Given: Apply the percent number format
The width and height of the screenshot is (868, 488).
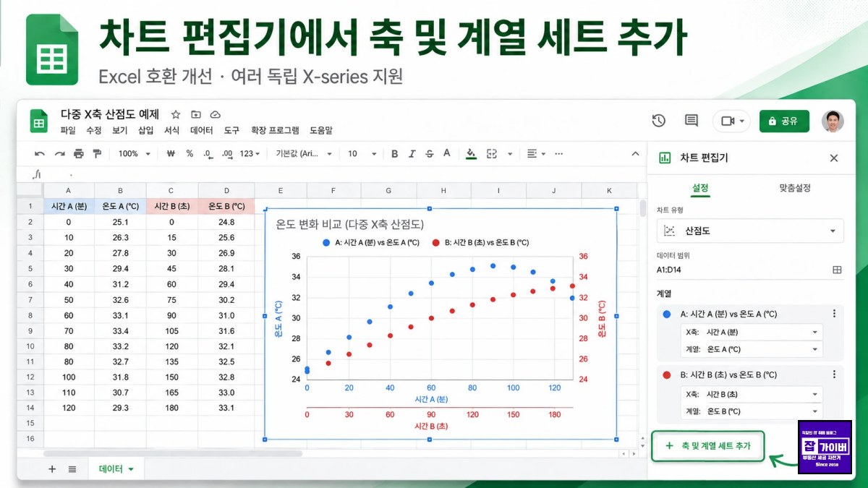Looking at the screenshot, I should 190,154.
